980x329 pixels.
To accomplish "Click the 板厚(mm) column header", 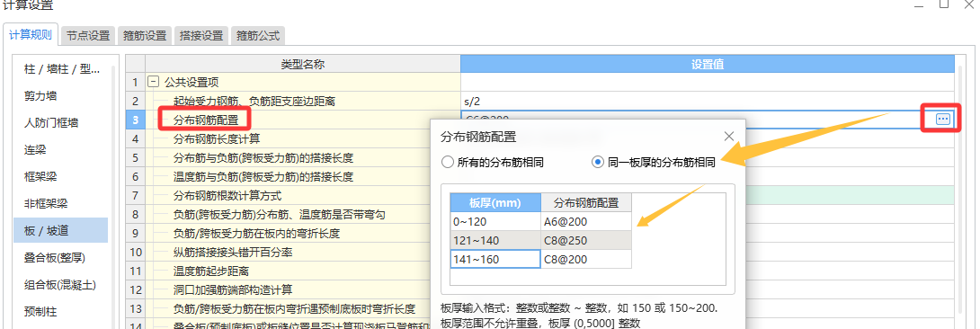I will point(495,202).
